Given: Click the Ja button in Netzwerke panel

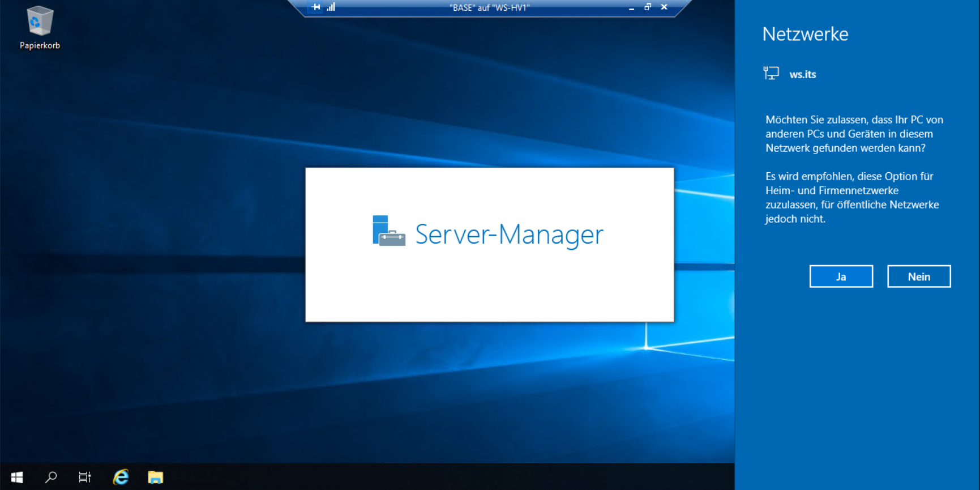Looking at the screenshot, I should pos(841,276).
